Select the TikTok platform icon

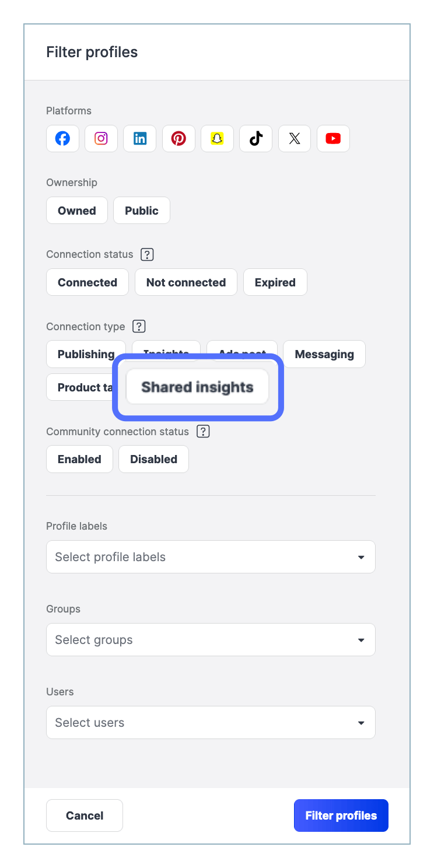(256, 138)
